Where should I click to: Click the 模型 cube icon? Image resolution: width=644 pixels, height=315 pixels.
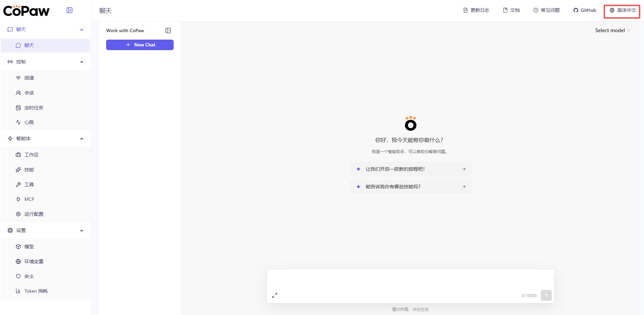(18, 247)
